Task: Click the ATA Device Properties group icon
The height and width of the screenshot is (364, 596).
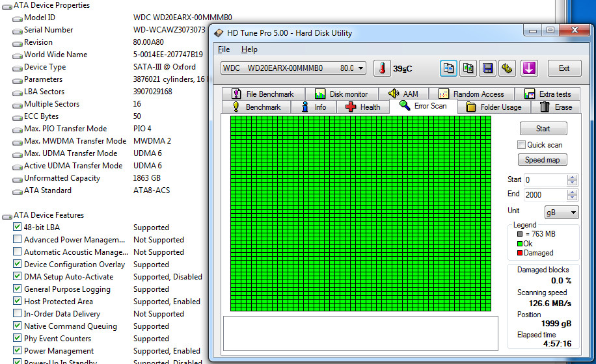Action: pyautogui.click(x=7, y=6)
